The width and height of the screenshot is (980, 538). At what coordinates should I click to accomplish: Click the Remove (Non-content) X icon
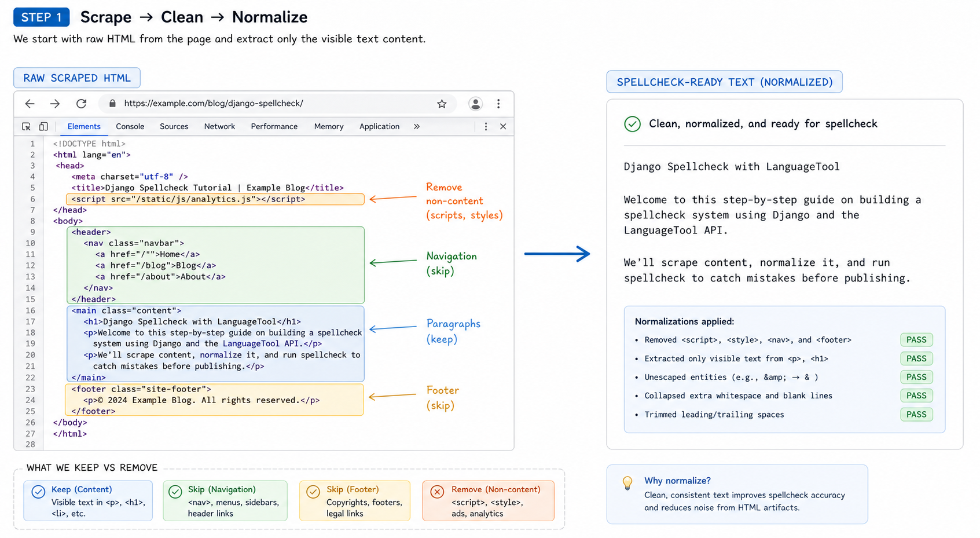click(x=437, y=492)
